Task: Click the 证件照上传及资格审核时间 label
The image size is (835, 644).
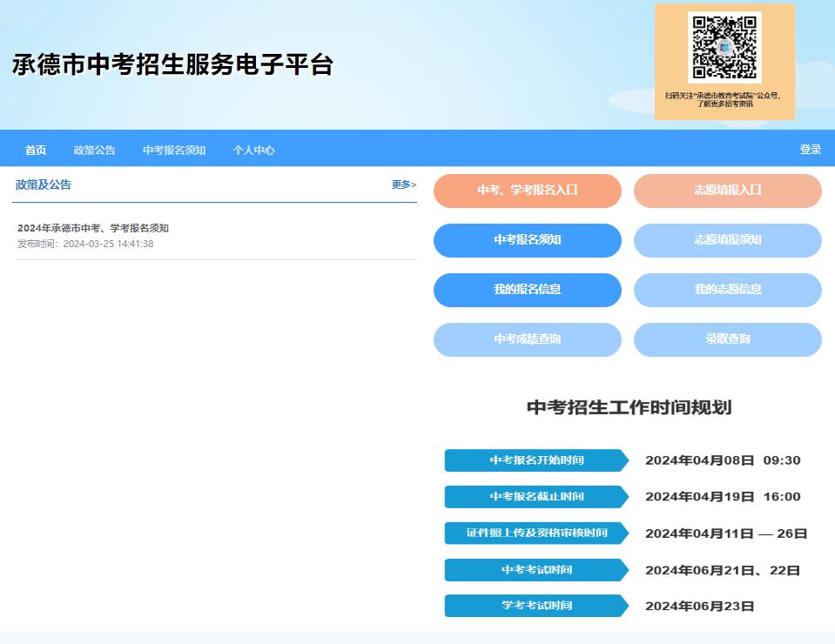Action: tap(535, 533)
